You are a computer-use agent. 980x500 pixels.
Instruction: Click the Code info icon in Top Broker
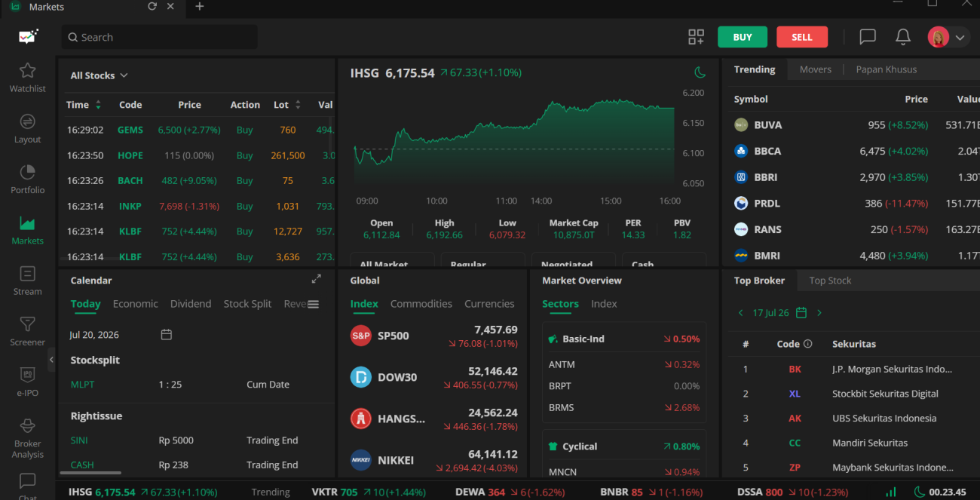(x=808, y=344)
